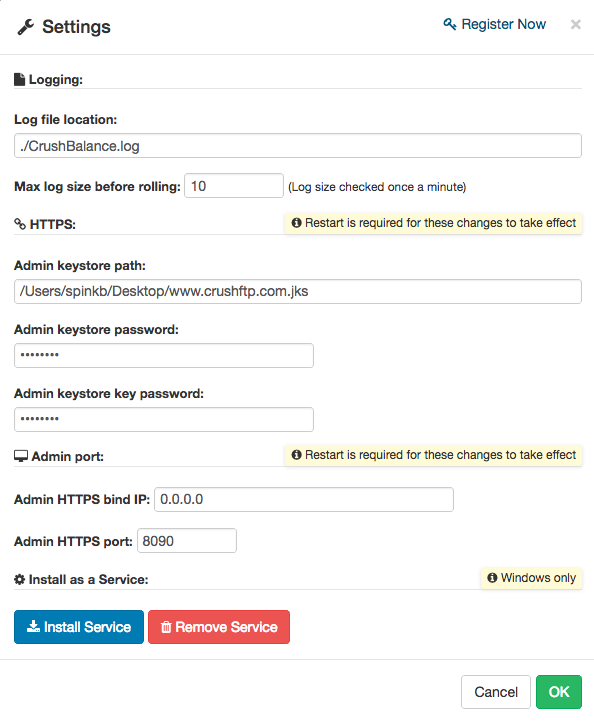The width and height of the screenshot is (594, 722).
Task: Click the key icon next to Register Now
Action: 450,24
